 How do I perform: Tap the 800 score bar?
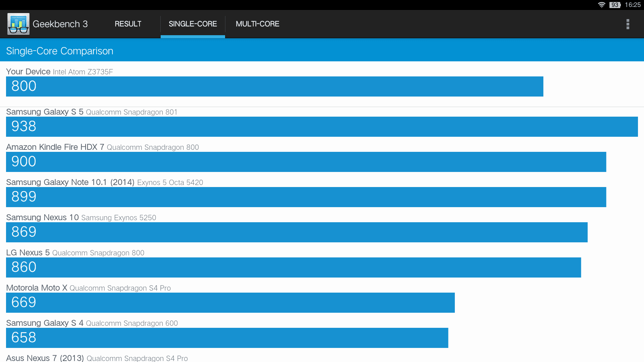[x=275, y=86]
